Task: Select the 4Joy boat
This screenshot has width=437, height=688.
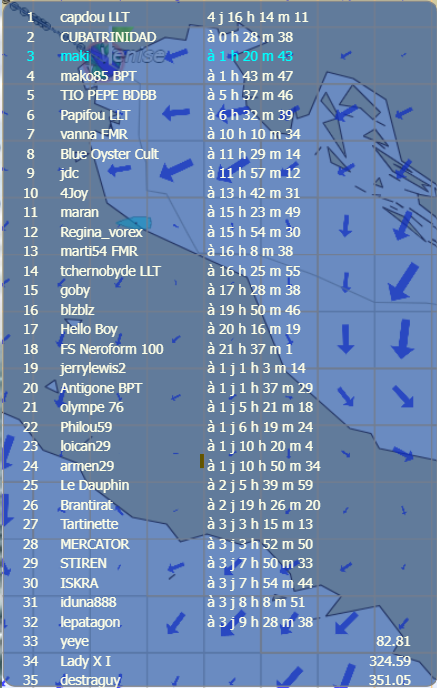Action: click(x=74, y=193)
